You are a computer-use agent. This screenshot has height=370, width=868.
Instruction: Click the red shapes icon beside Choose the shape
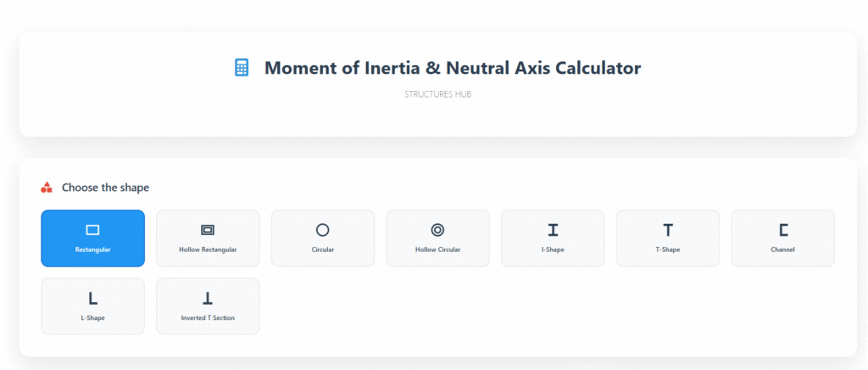point(46,188)
